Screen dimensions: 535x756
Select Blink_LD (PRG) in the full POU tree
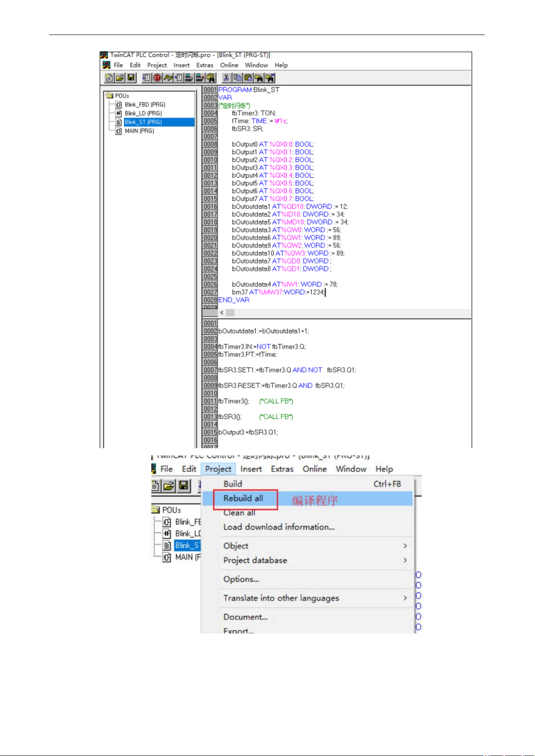tap(143, 114)
